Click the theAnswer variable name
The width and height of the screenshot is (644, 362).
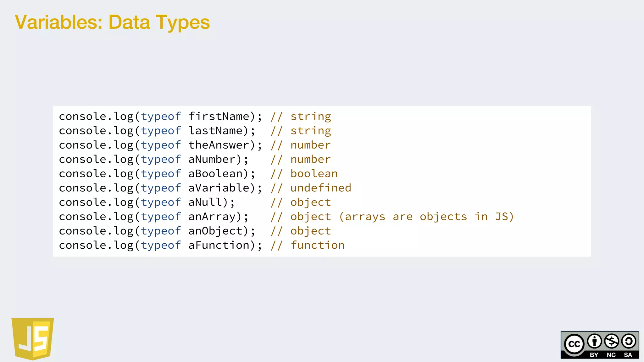219,145
